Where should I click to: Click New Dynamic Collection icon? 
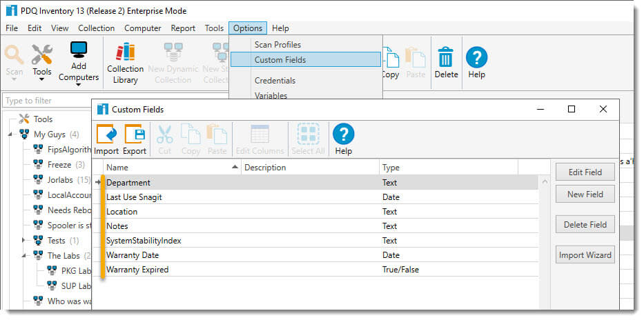tap(173, 52)
